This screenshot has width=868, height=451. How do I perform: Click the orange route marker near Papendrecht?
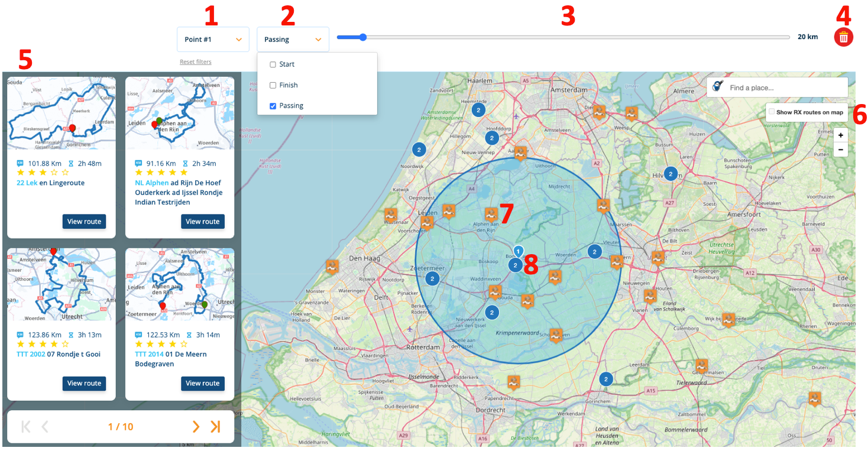tap(513, 382)
